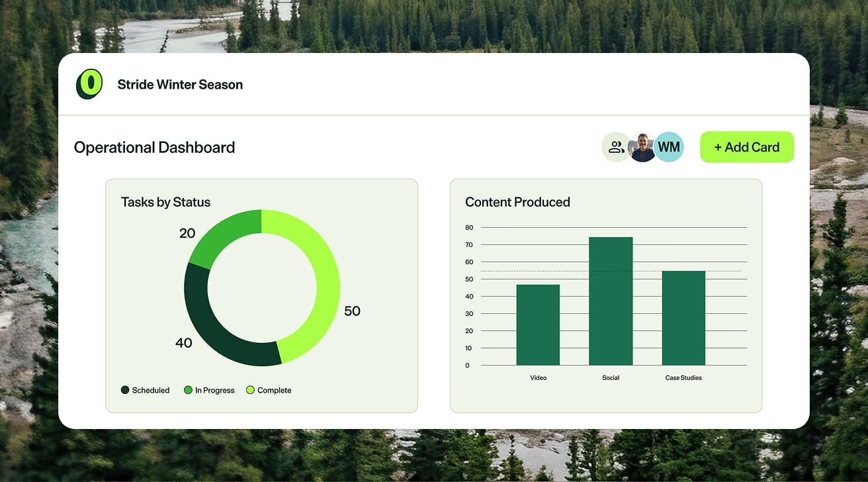The width and height of the screenshot is (868, 482).
Task: Click the Complete legend label
Action: (275, 391)
